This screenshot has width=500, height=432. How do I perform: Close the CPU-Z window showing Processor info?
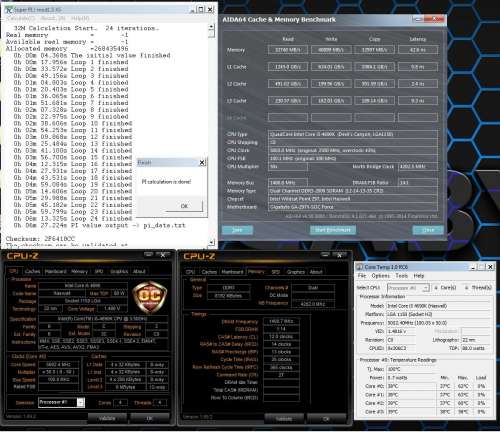163,255
